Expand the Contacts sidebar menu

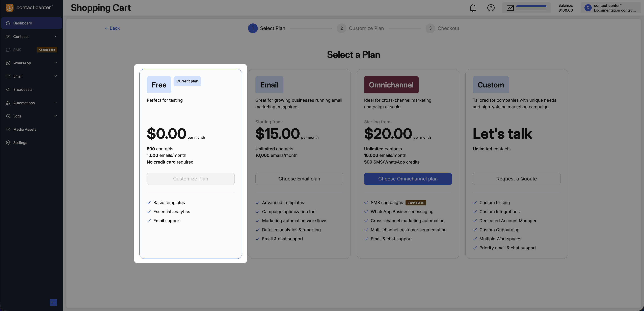(x=56, y=37)
